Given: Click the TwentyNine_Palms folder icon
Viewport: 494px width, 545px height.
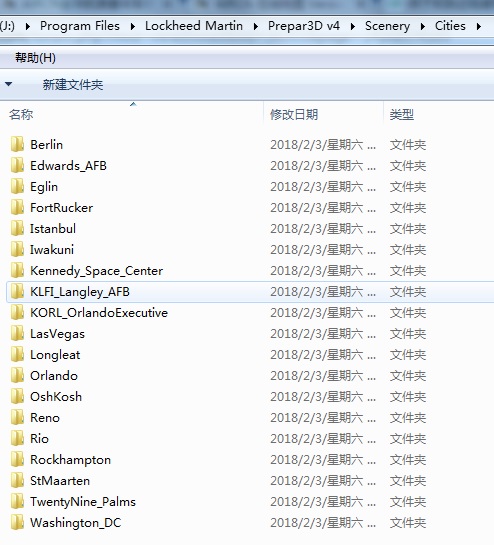Looking at the screenshot, I should [x=17, y=502].
